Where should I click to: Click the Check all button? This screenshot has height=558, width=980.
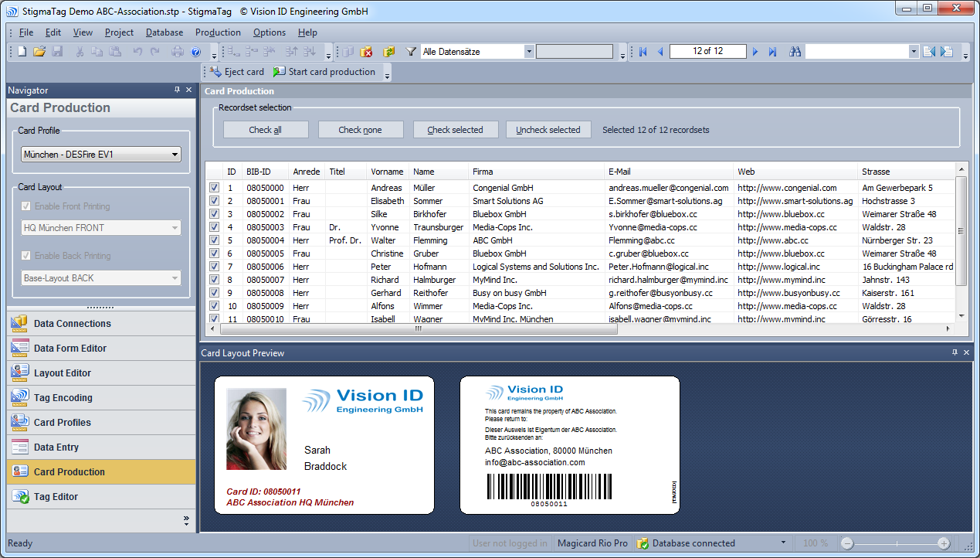tap(266, 130)
